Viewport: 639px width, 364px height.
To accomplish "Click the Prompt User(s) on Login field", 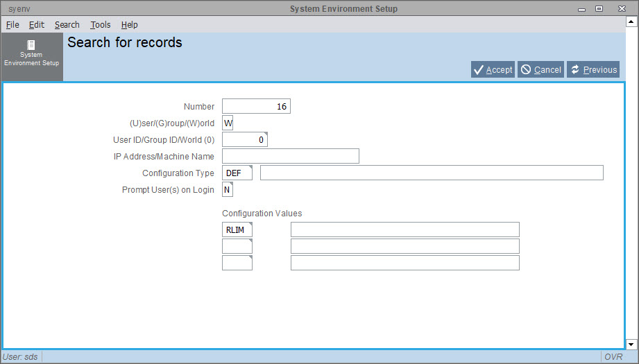I will pos(228,190).
